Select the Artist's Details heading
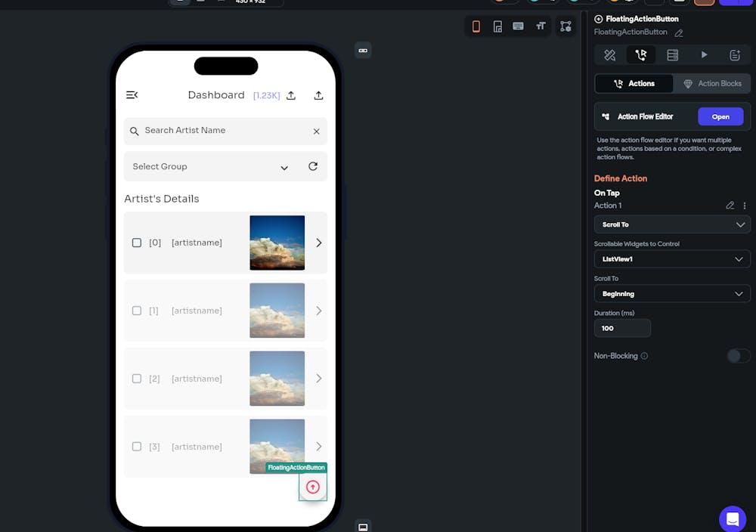Screen dimensions: 756x532 [162, 199]
